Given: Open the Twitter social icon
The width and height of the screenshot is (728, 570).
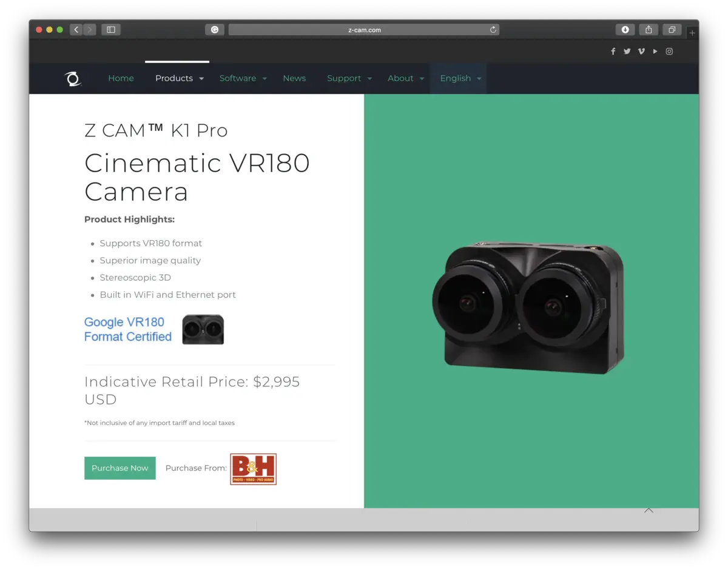Looking at the screenshot, I should tap(627, 52).
